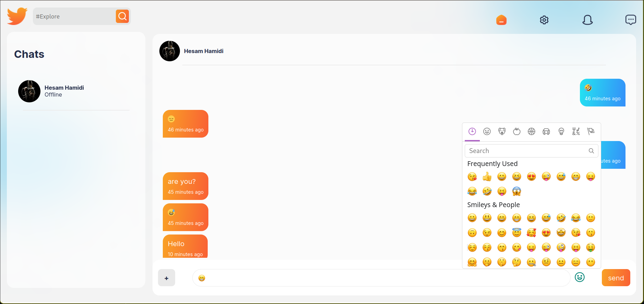Pick the shushing face emoji

point(502,262)
